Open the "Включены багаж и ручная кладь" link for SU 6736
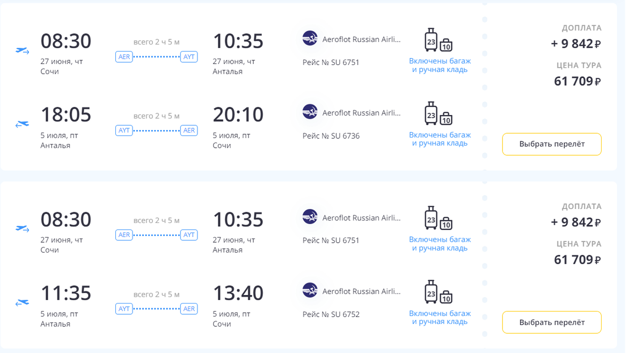This screenshot has width=644, height=353. point(440,139)
